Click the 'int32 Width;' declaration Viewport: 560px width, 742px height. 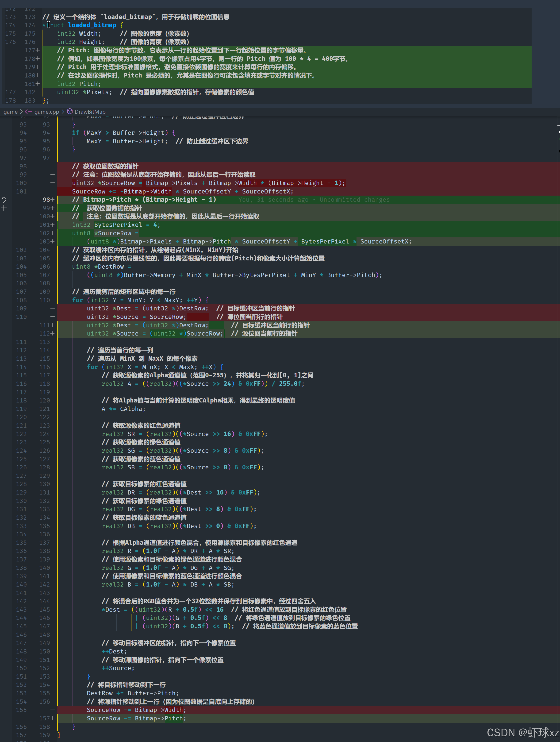[x=79, y=34]
